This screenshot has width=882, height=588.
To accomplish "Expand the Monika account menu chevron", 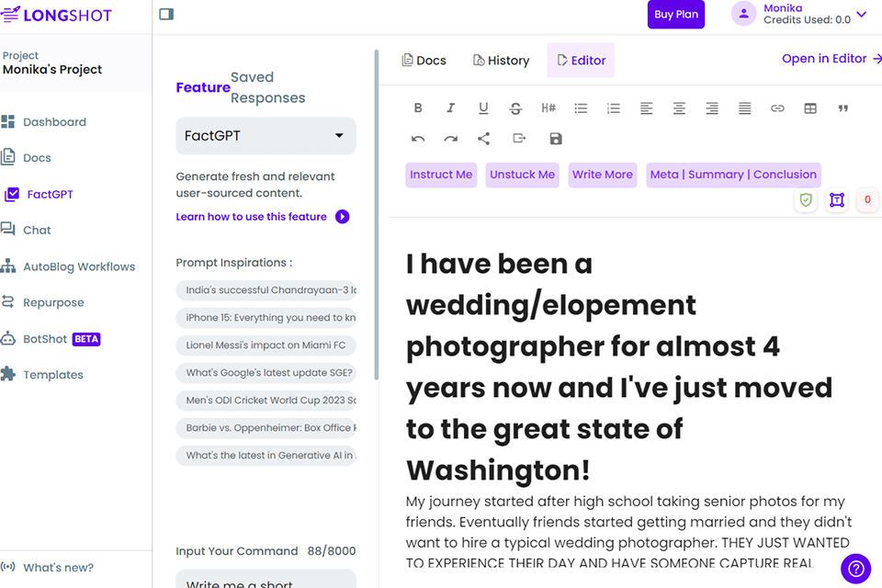I will 862,15.
